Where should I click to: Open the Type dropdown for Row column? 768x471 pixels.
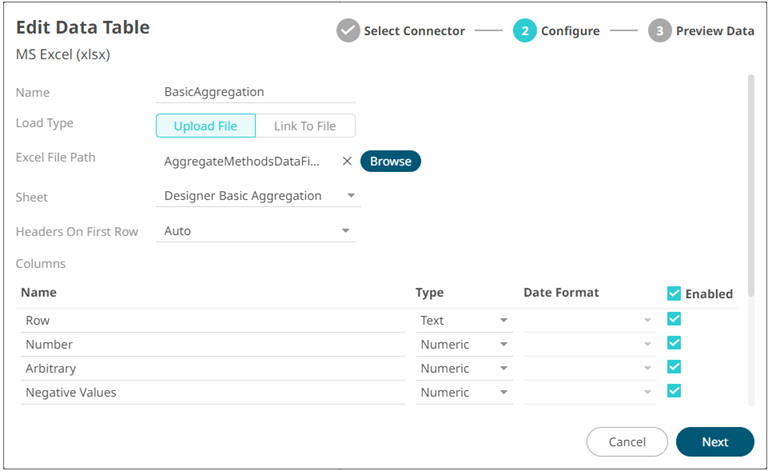[465, 321]
